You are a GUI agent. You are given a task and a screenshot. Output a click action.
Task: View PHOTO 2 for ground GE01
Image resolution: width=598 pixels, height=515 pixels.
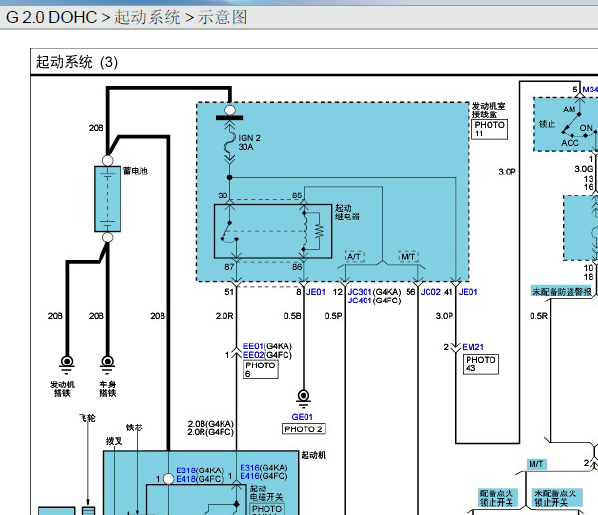click(x=304, y=429)
